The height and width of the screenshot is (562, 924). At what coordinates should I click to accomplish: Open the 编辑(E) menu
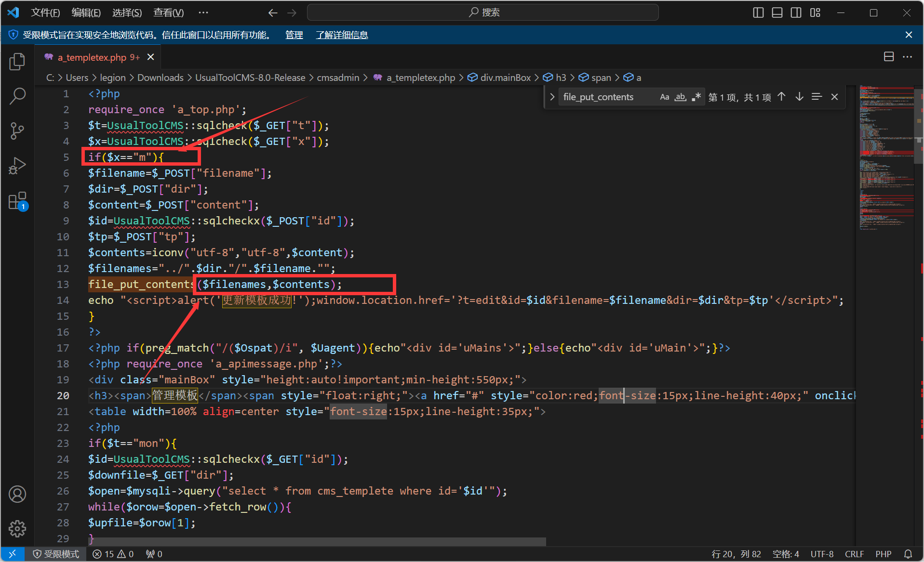pos(86,13)
